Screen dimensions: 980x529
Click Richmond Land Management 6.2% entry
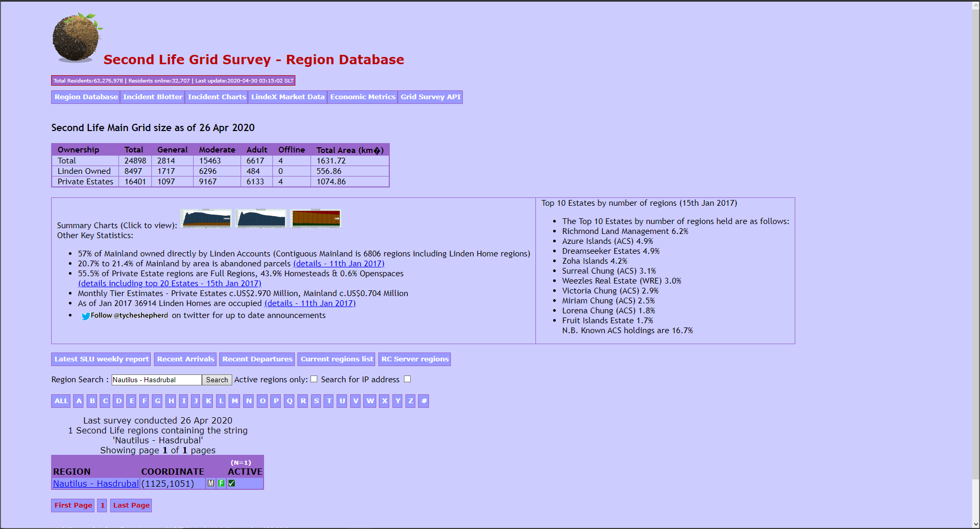click(x=625, y=231)
